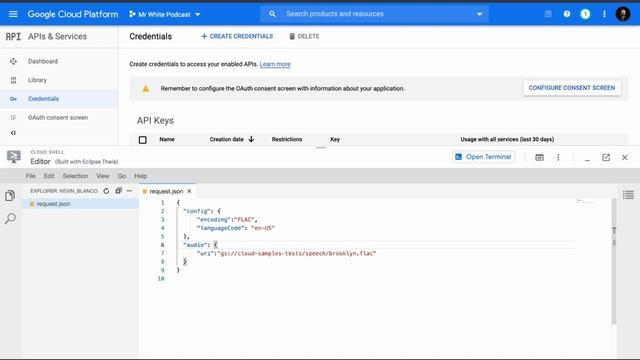Click the Key column header
The width and height of the screenshot is (640, 360).
335,139
